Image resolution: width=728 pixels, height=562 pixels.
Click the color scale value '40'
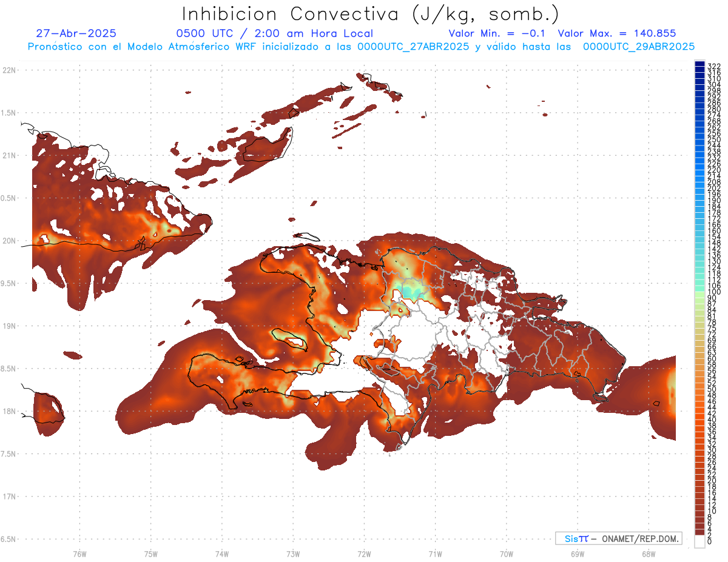click(x=712, y=420)
